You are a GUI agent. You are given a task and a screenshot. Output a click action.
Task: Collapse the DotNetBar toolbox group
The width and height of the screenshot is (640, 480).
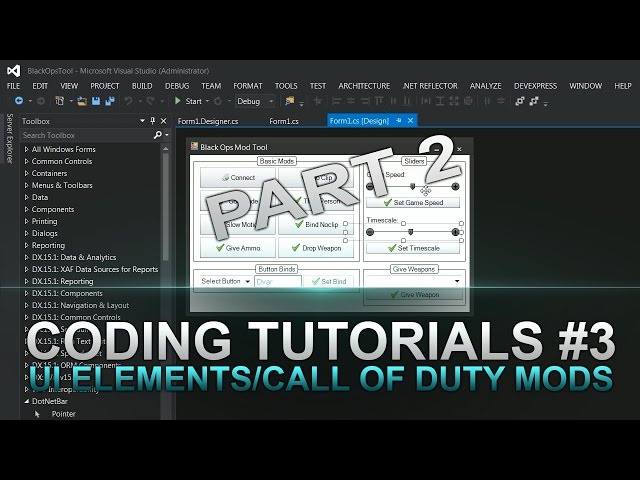[x=27, y=401]
